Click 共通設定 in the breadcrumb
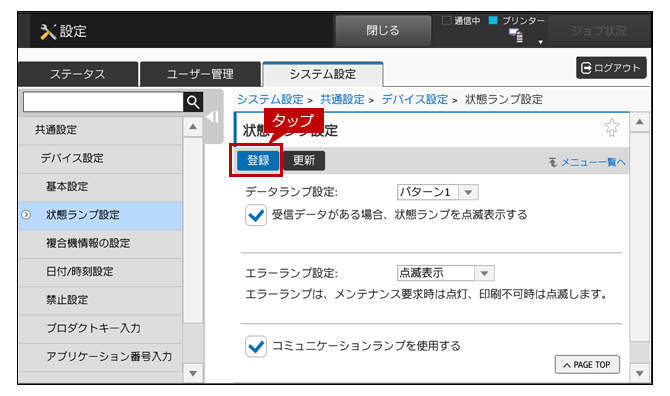 (342, 100)
